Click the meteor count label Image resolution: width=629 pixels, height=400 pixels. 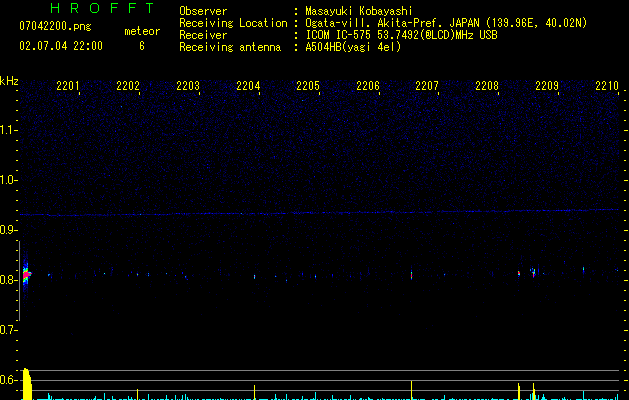[142, 31]
